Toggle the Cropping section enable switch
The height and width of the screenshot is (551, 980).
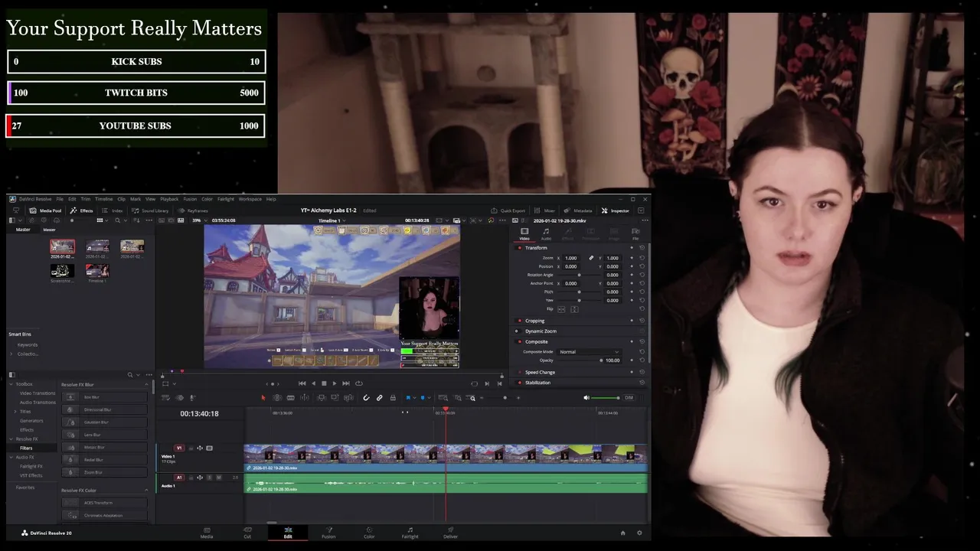point(519,321)
